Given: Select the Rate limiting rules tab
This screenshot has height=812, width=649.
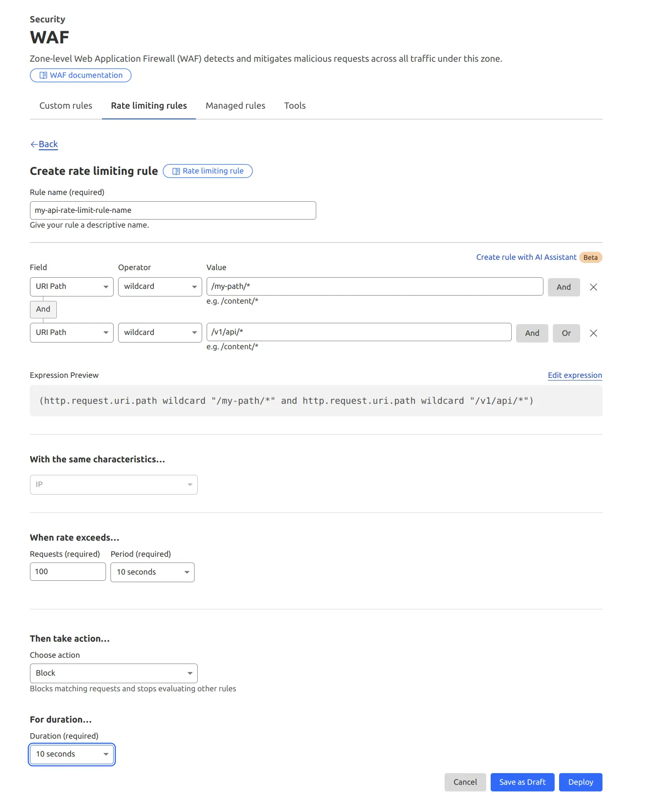Looking at the screenshot, I should 149,106.
